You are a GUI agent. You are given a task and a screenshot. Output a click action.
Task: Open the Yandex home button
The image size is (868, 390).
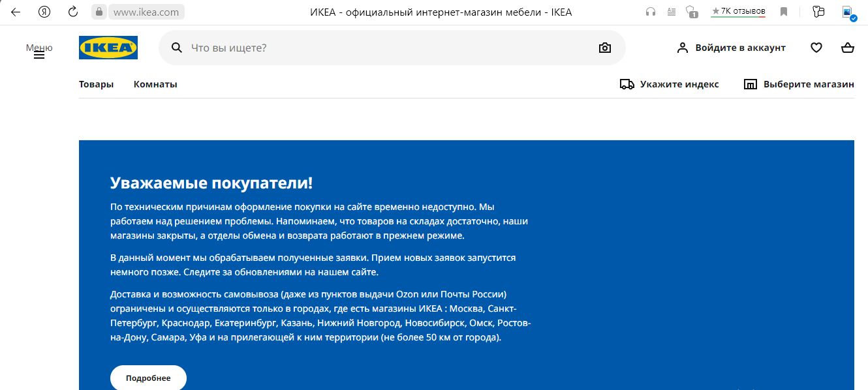click(44, 12)
